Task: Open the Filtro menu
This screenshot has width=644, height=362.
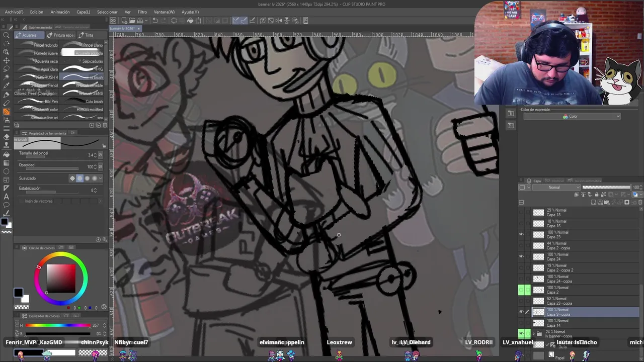Action: point(142,12)
